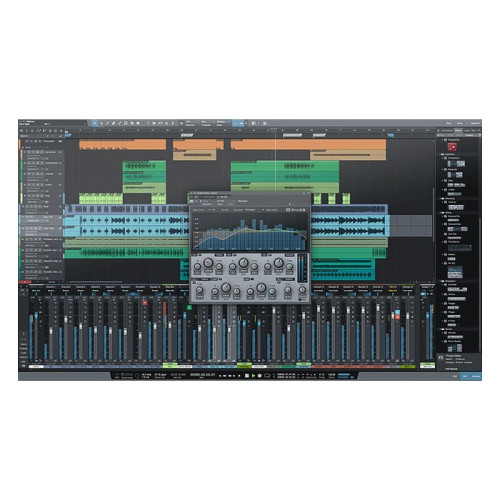Start playback with the green Play button

[x=253, y=376]
